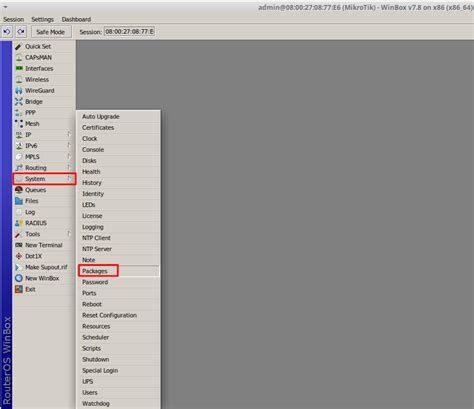Select Reset Configuration in System submenu
This screenshot has width=474, height=409.
pyautogui.click(x=118, y=315)
